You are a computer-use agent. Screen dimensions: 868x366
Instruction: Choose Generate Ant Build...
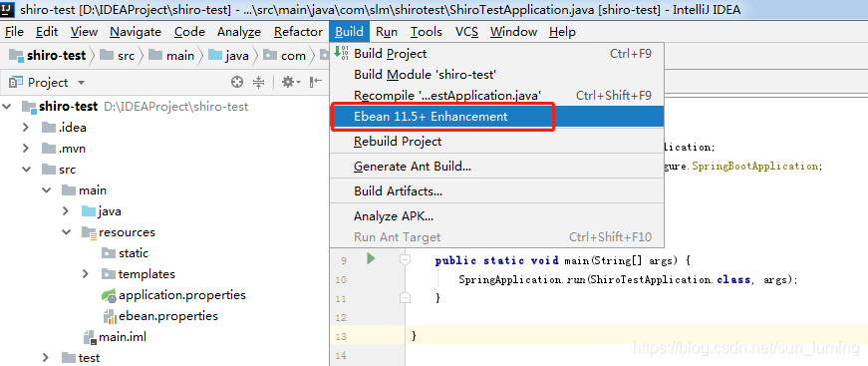pos(496,167)
